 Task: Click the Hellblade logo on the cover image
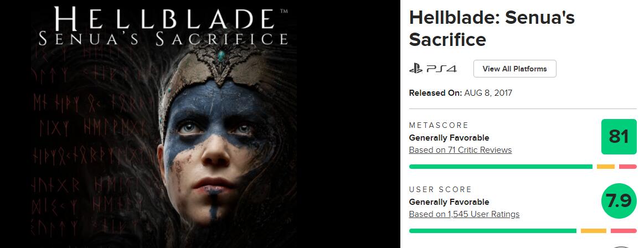pos(163,26)
